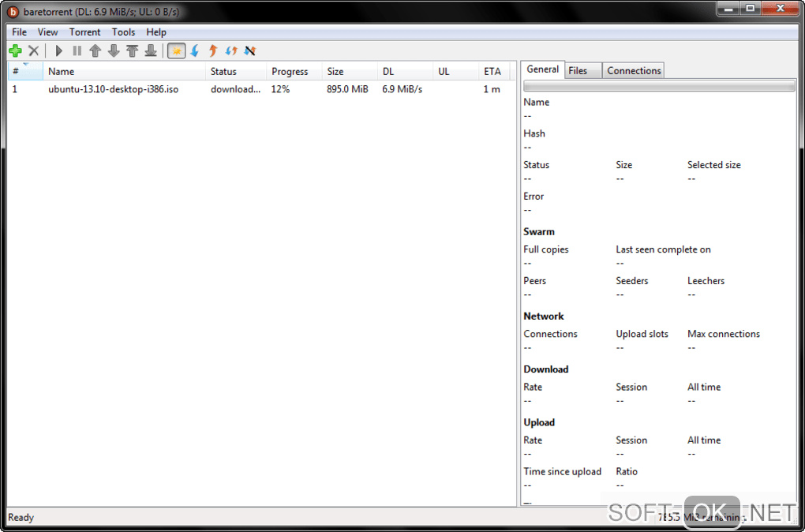Screen dimensions: 805x532
Task: Click the Leechers label
Action: click(706, 281)
